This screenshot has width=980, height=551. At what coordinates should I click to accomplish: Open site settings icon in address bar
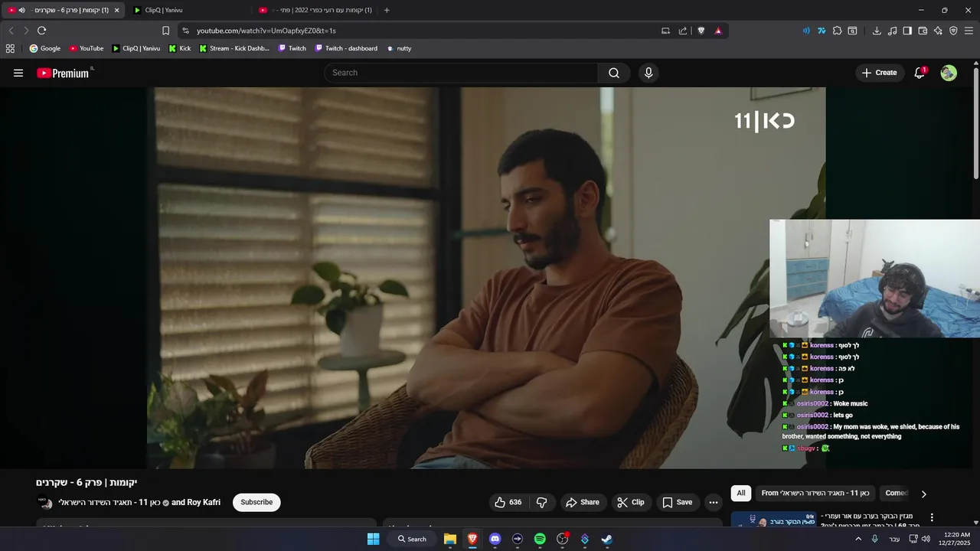[x=185, y=31]
